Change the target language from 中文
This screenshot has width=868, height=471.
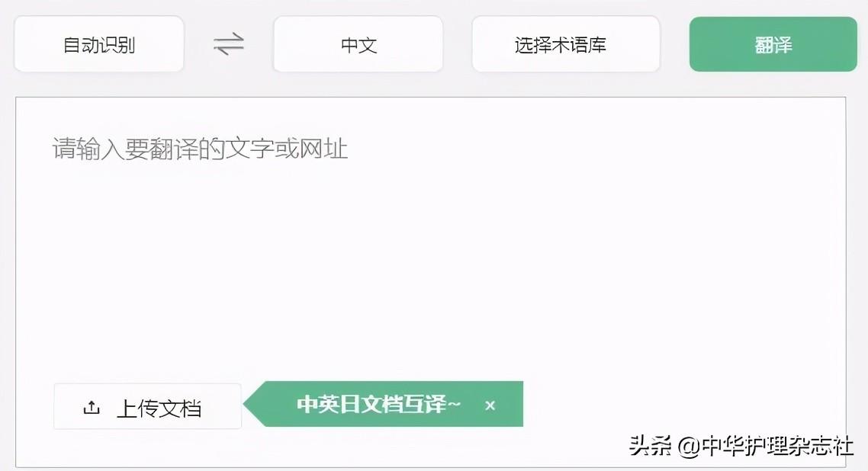(358, 44)
